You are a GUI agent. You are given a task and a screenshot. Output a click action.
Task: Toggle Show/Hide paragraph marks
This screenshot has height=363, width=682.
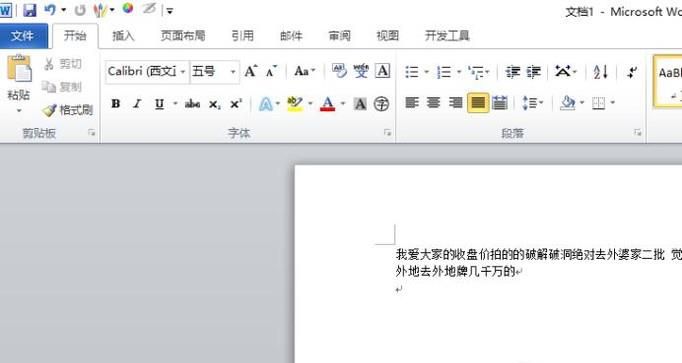click(x=632, y=72)
